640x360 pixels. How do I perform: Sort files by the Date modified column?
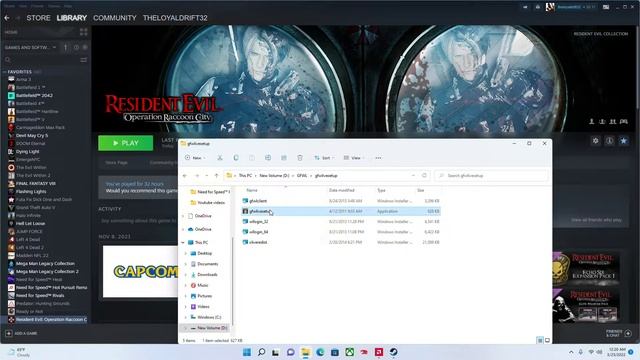(x=341, y=190)
